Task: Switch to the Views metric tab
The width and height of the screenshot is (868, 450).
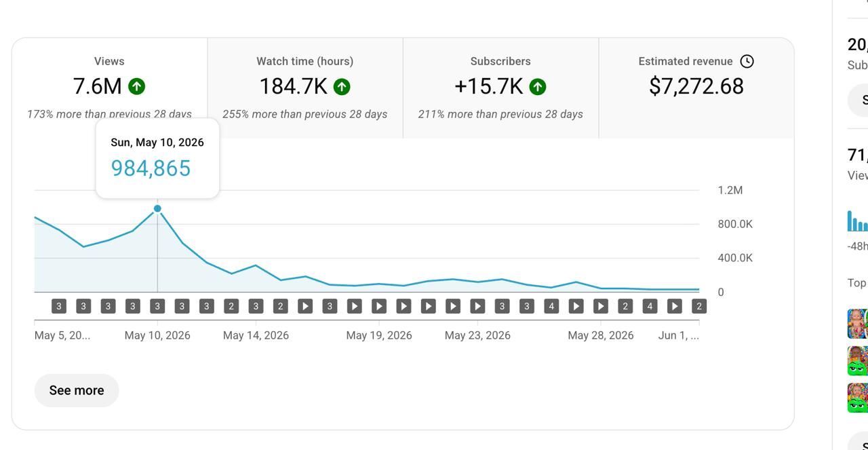Action: click(109, 88)
